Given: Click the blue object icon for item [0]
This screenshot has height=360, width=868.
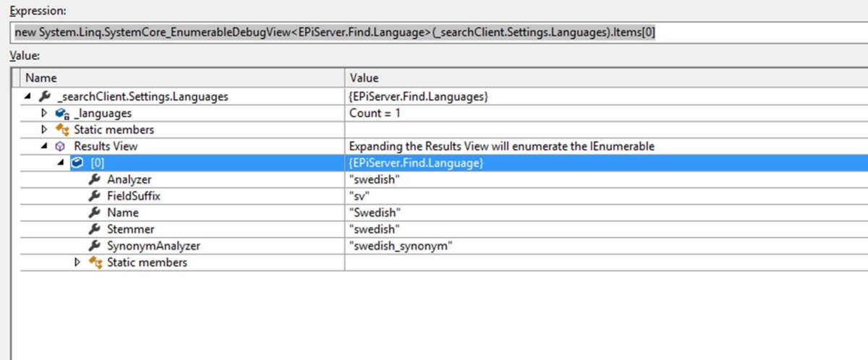Looking at the screenshot, I should point(77,163).
